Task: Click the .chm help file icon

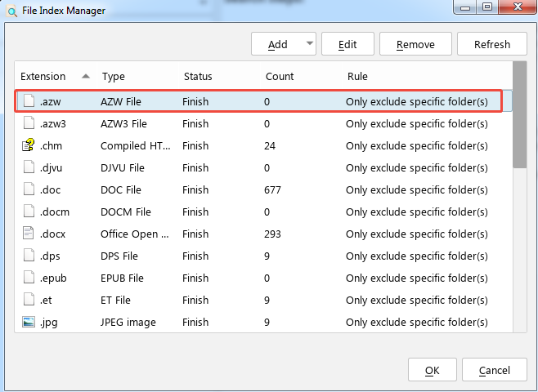Action: pos(29,146)
